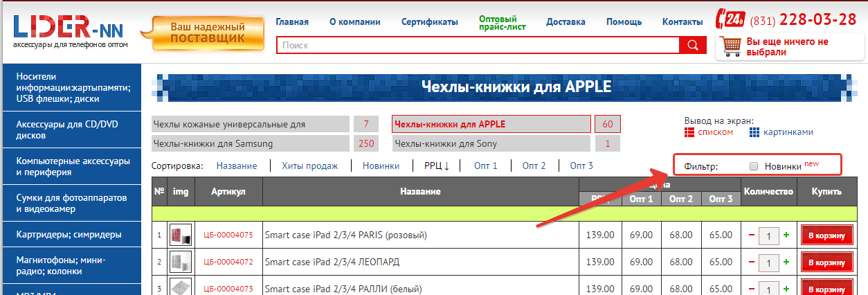Image resolution: width=868 pixels, height=295 pixels.
Task: Increase quantity for ЛЕОПАРД case row
Action: coord(786,262)
